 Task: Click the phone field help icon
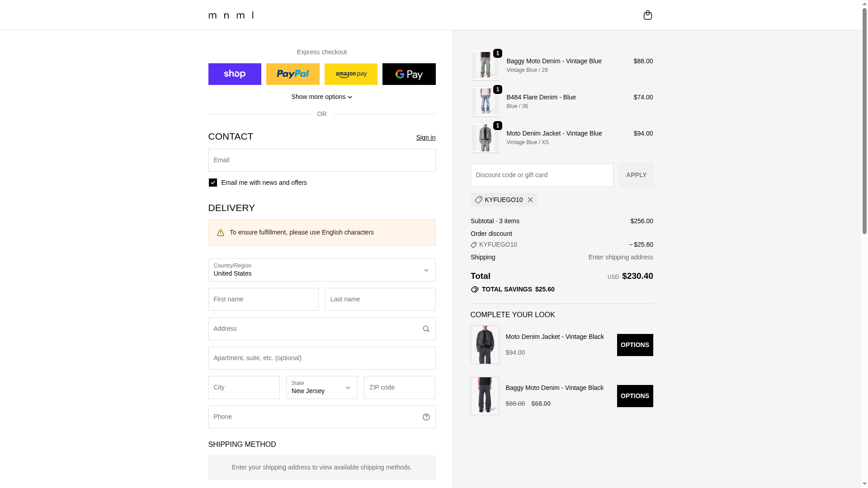tap(426, 417)
